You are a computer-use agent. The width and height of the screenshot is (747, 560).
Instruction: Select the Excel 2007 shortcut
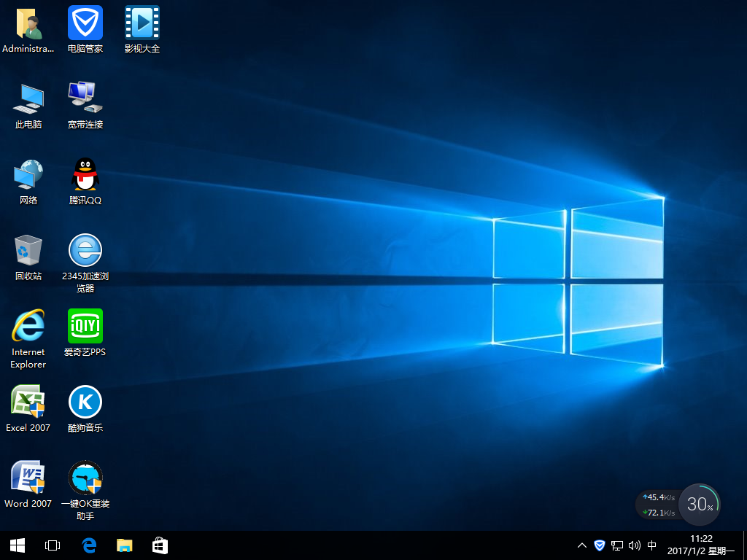click(28, 402)
